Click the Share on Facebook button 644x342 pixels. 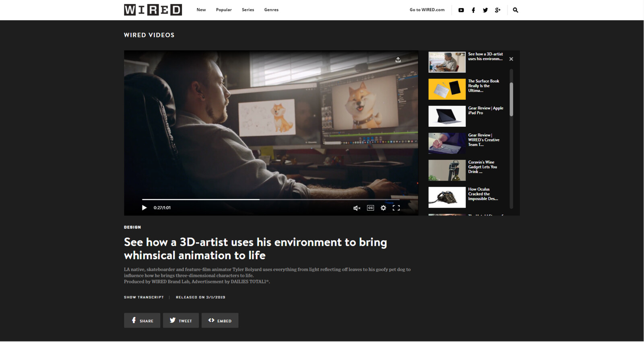pos(142,321)
